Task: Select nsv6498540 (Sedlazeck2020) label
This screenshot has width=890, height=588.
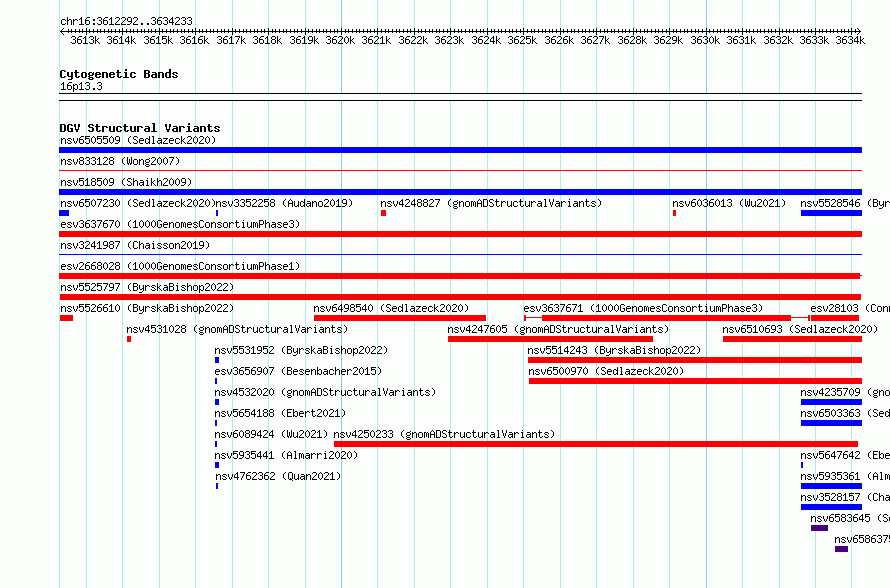Action: coord(391,308)
